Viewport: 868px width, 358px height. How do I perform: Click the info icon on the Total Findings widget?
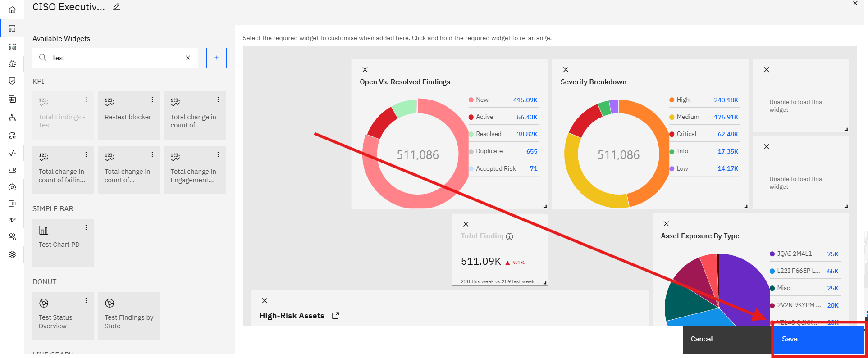tap(510, 236)
